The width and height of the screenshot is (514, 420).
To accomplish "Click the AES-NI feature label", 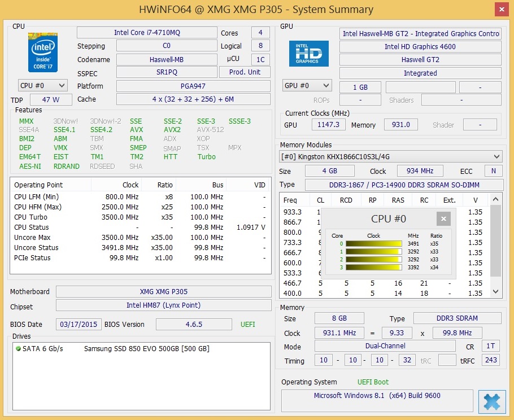I will 30,167.
